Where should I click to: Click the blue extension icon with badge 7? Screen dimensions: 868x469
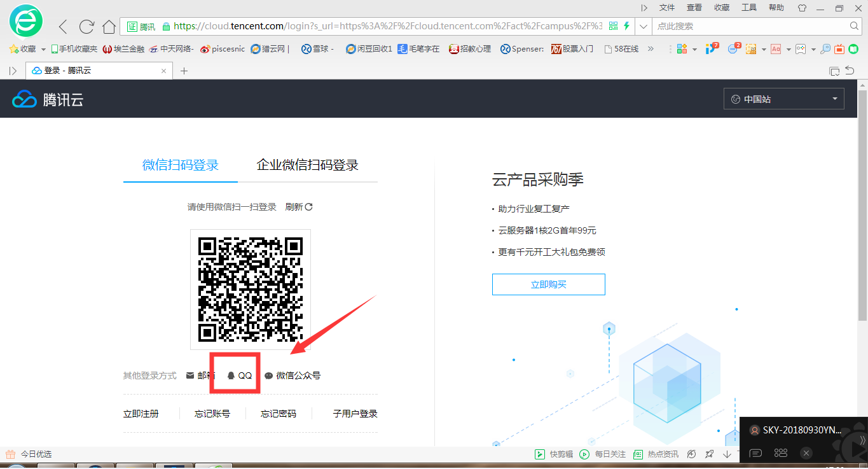(712, 48)
